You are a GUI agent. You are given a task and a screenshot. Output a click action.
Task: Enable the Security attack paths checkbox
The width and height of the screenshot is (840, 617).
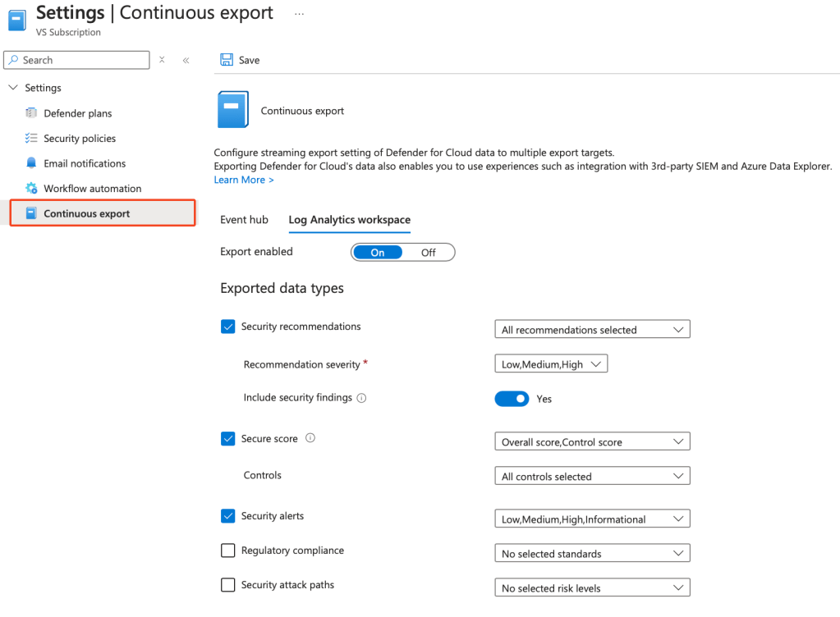[228, 585]
